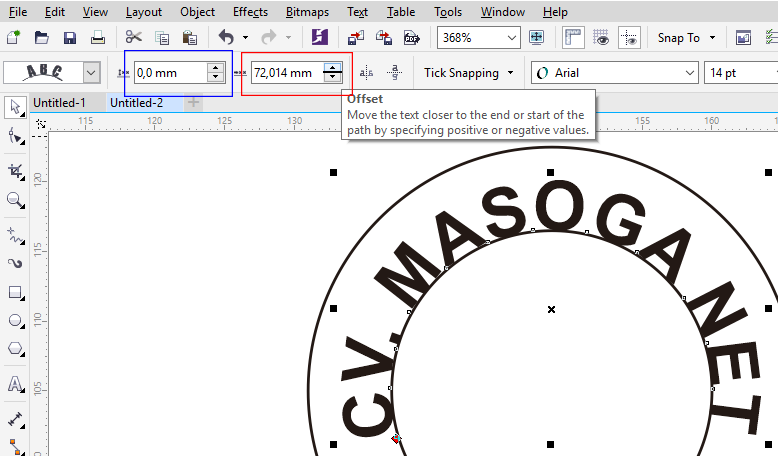Toggle guidelines visibility
The height and width of the screenshot is (456, 778).
pos(629,38)
